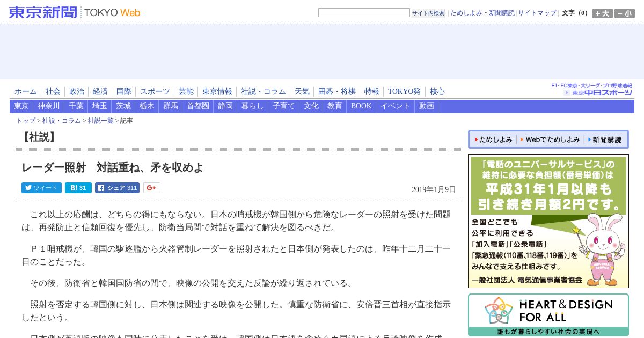Image resolution: width=644 pixels, height=338 pixels.
Task: Select 栃木 in the region bar
Action: [x=147, y=106]
